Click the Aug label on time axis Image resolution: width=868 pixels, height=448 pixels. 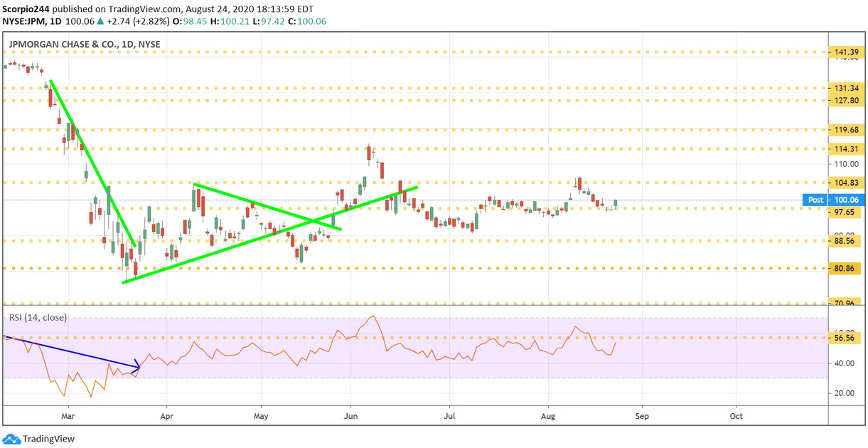pyautogui.click(x=548, y=415)
